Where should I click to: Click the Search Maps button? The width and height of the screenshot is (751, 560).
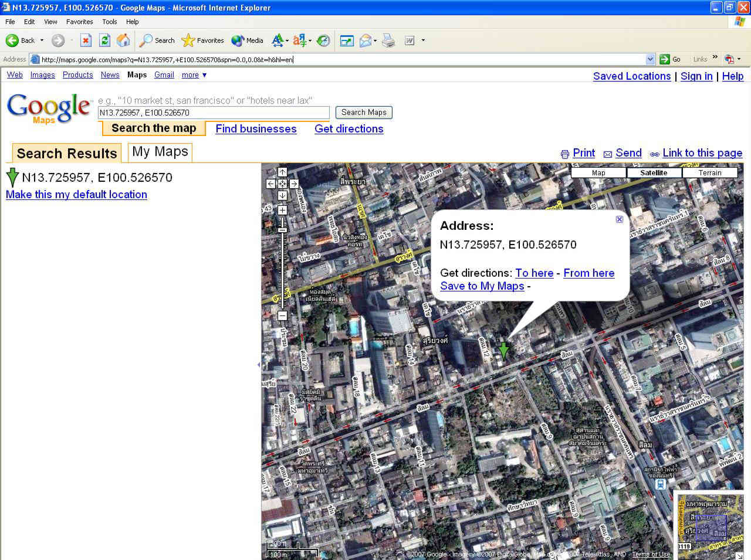pyautogui.click(x=364, y=112)
